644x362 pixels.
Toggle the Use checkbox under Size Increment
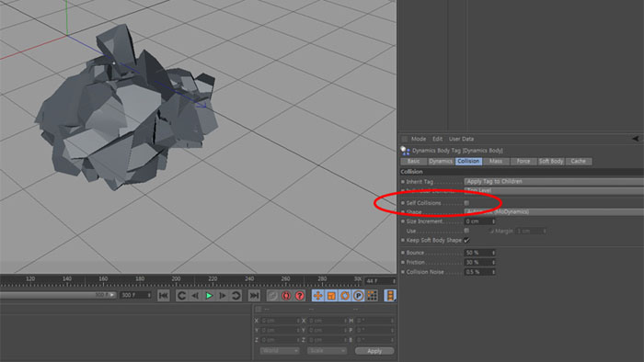tap(466, 231)
